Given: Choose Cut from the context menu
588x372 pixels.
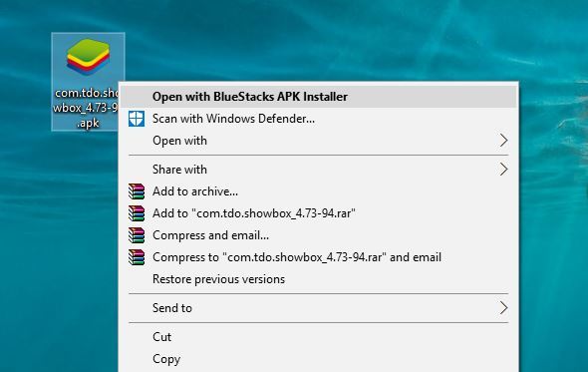Looking at the screenshot, I should coord(319,337).
